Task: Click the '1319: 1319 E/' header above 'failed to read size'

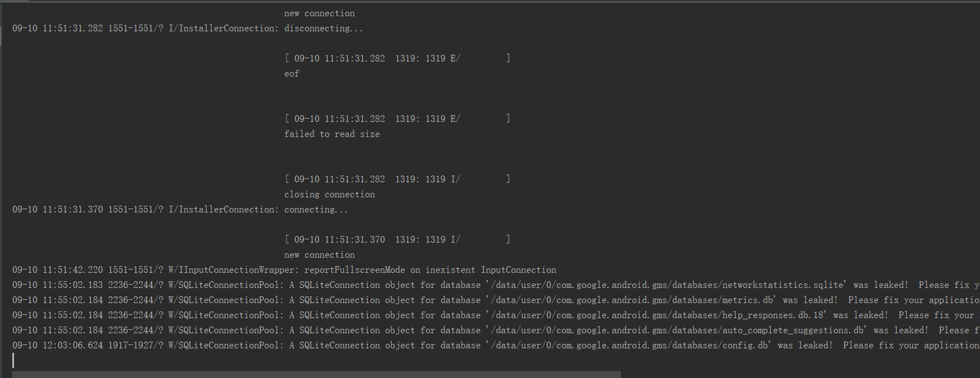Action: (x=428, y=119)
